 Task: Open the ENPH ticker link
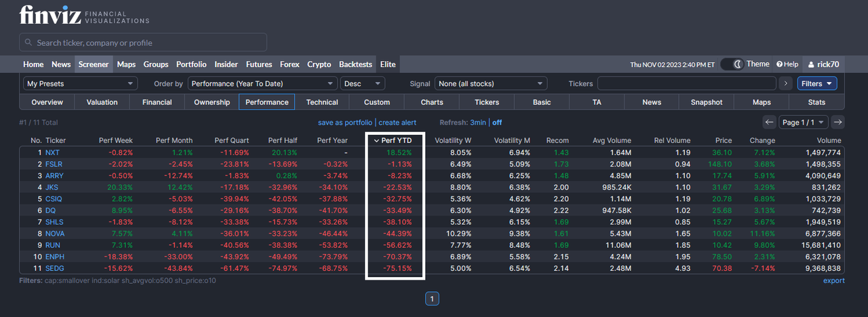(x=54, y=257)
